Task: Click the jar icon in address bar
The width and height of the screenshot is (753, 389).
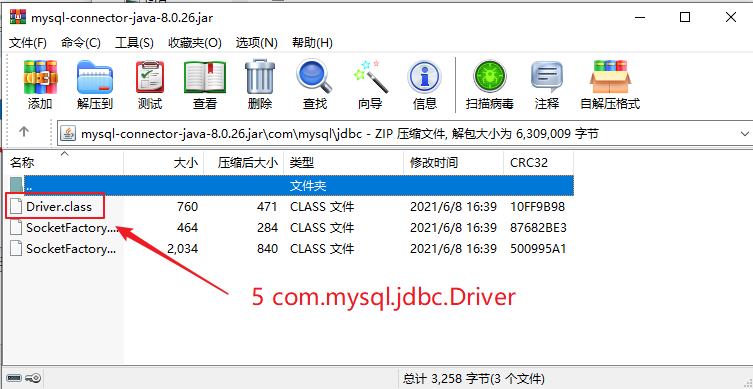Action: point(69,133)
